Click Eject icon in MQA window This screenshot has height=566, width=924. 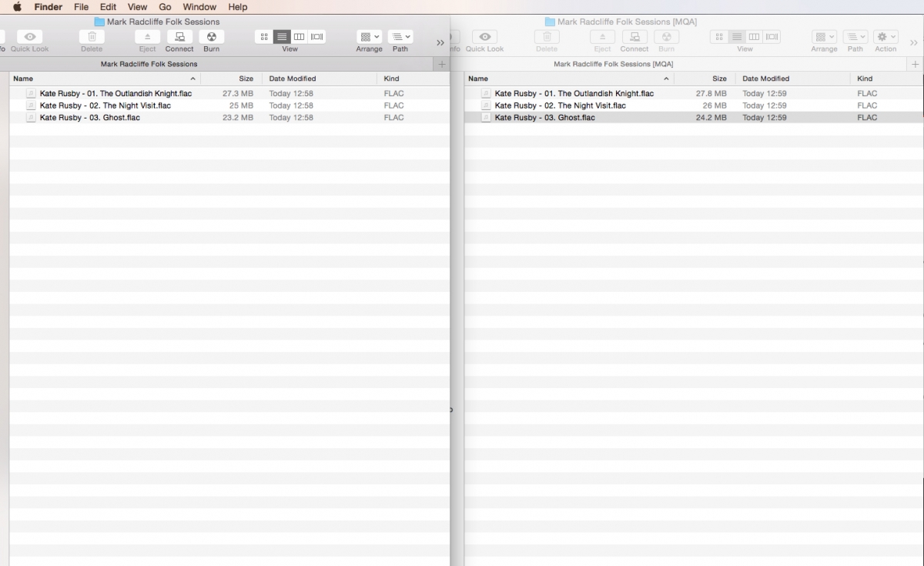[602, 36]
